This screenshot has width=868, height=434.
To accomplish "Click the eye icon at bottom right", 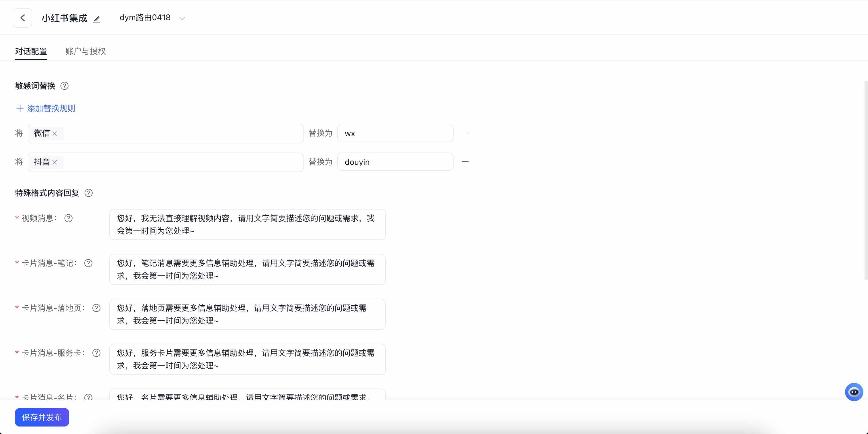I will point(854,392).
